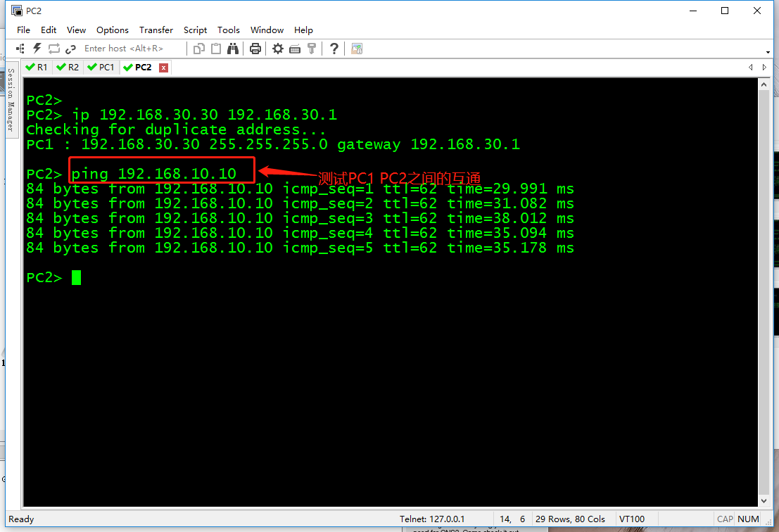The image size is (779, 532).
Task: Open the Edit menu
Action: [48, 30]
